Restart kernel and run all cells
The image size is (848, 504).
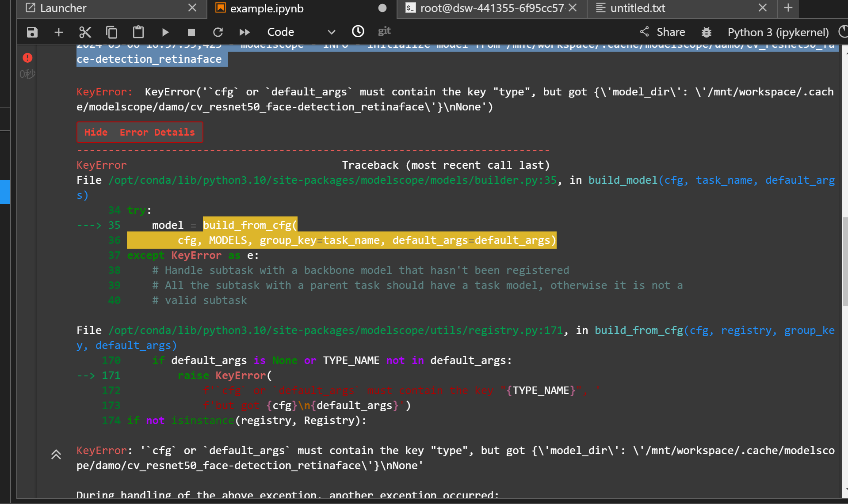pyautogui.click(x=244, y=32)
